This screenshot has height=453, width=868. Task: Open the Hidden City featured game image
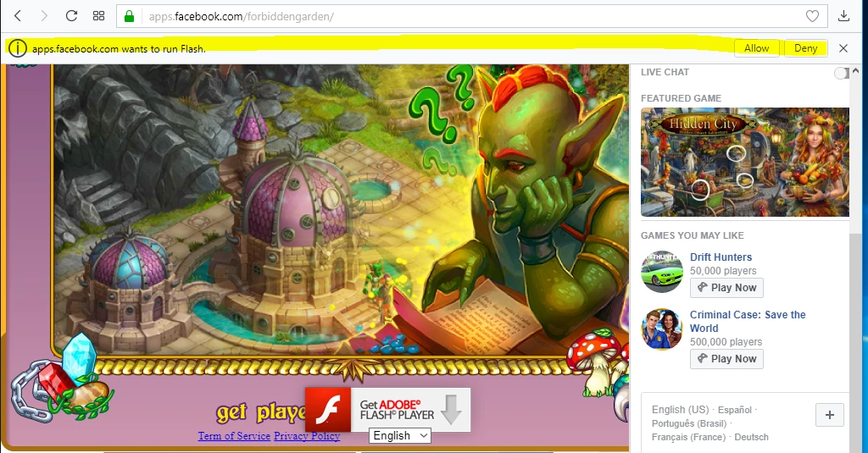[x=744, y=162]
